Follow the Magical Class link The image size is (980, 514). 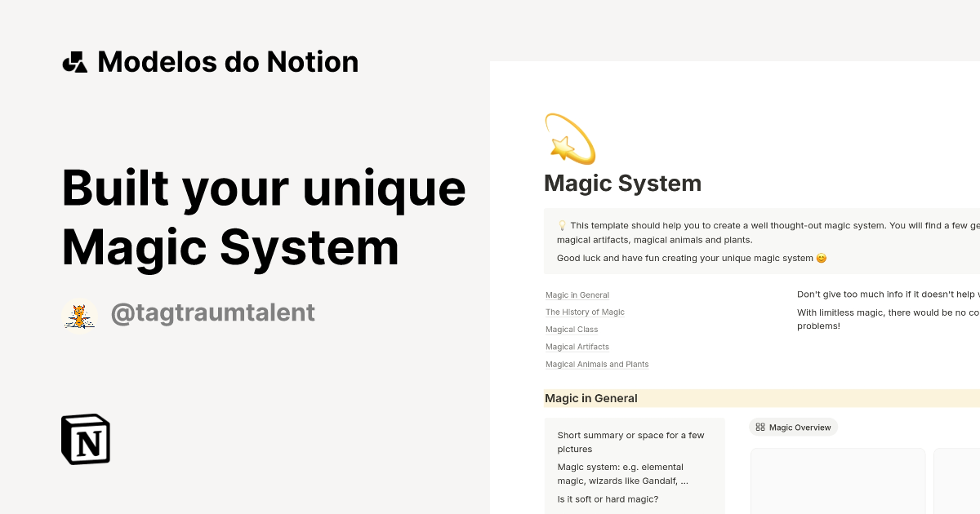click(x=571, y=330)
